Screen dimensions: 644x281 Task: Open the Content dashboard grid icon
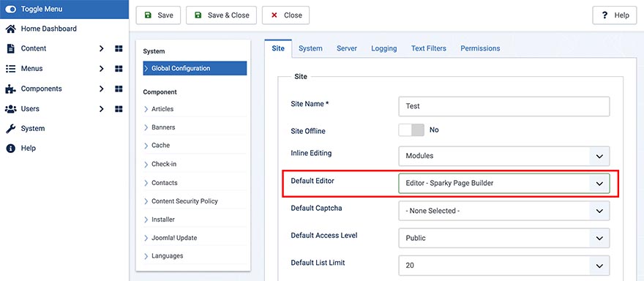click(x=119, y=48)
